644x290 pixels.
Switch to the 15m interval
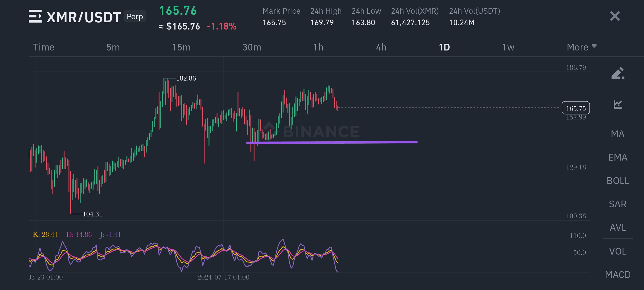181,47
